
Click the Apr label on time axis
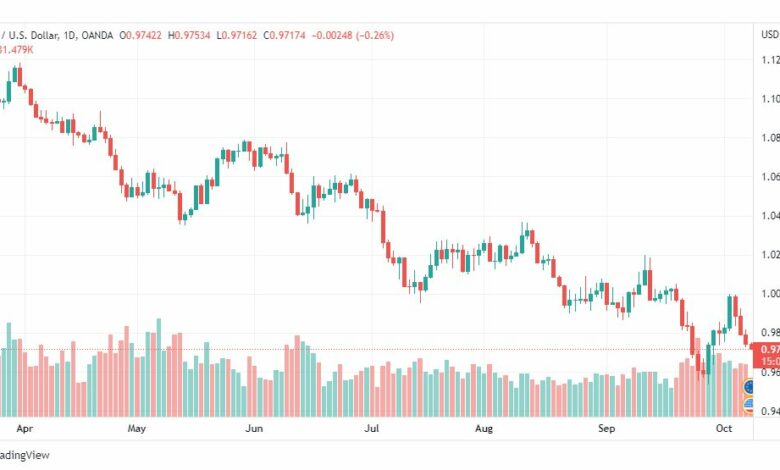(24, 428)
